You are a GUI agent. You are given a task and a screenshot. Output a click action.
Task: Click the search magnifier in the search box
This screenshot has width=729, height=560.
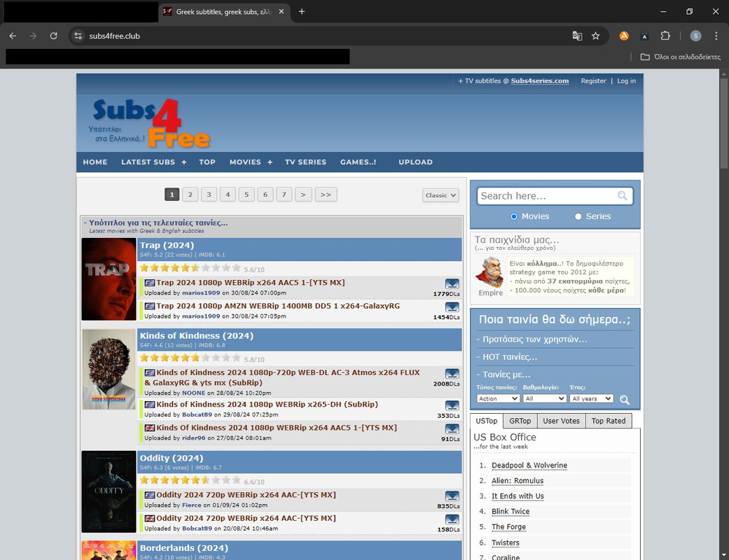pyautogui.click(x=622, y=196)
